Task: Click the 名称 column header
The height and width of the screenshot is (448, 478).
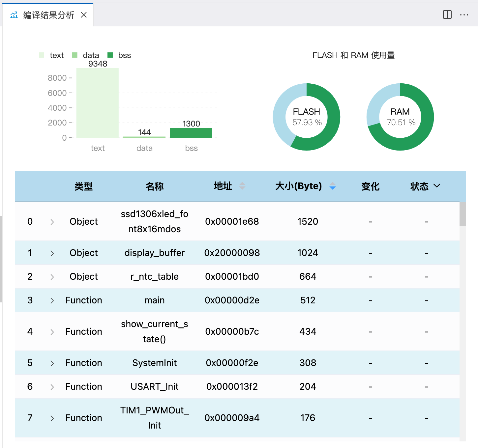Action: pyautogui.click(x=154, y=186)
